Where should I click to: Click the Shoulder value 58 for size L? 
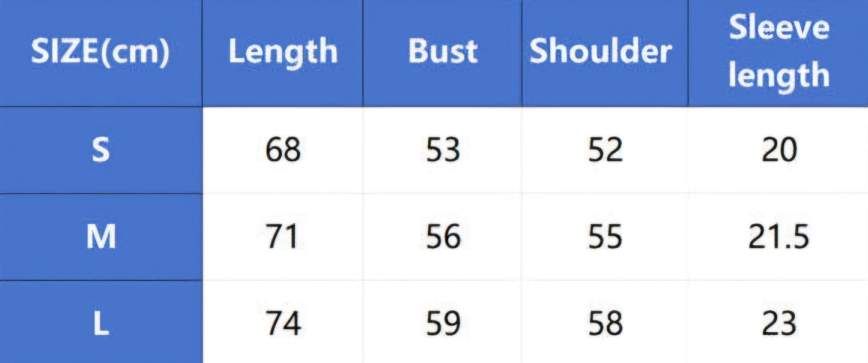coord(605,324)
